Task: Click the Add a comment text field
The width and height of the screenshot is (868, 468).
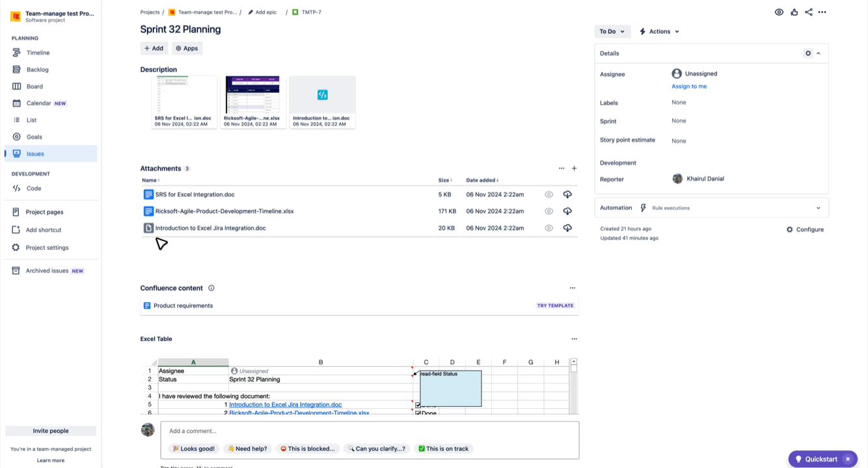Action: click(370, 431)
